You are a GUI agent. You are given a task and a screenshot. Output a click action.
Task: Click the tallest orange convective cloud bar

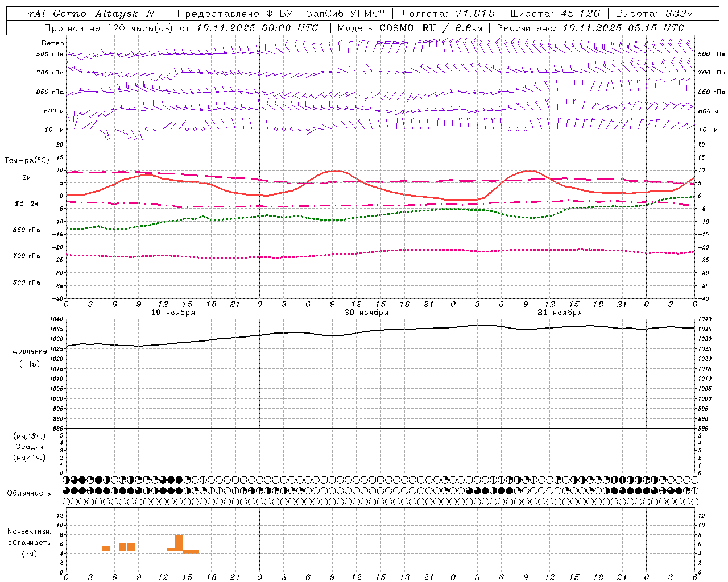pyautogui.click(x=179, y=543)
